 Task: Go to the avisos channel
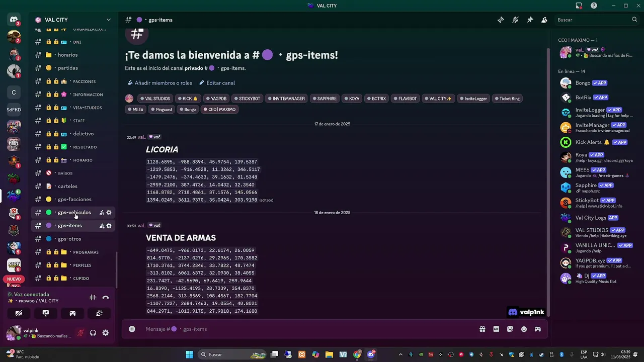pyautogui.click(x=73, y=173)
